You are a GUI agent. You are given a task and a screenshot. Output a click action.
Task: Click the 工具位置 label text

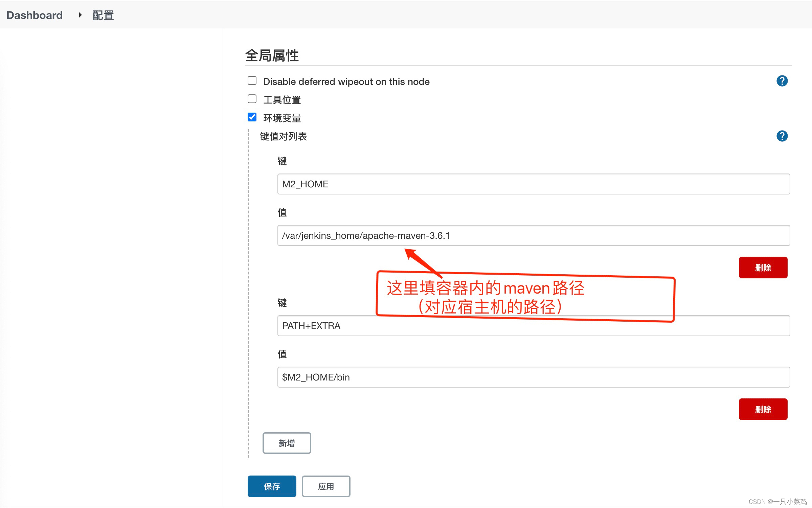coord(282,100)
